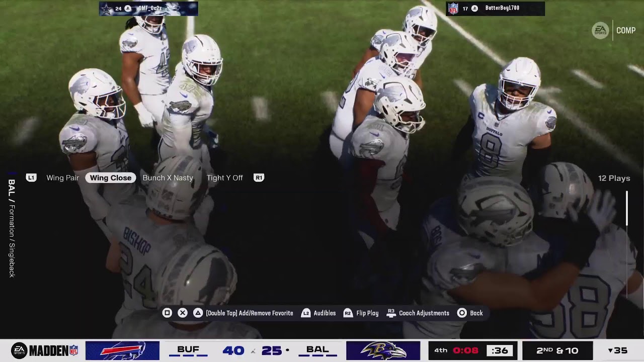Image resolution: width=644 pixels, height=362 pixels.
Task: Open Coach Adjustments
Action: (424, 313)
